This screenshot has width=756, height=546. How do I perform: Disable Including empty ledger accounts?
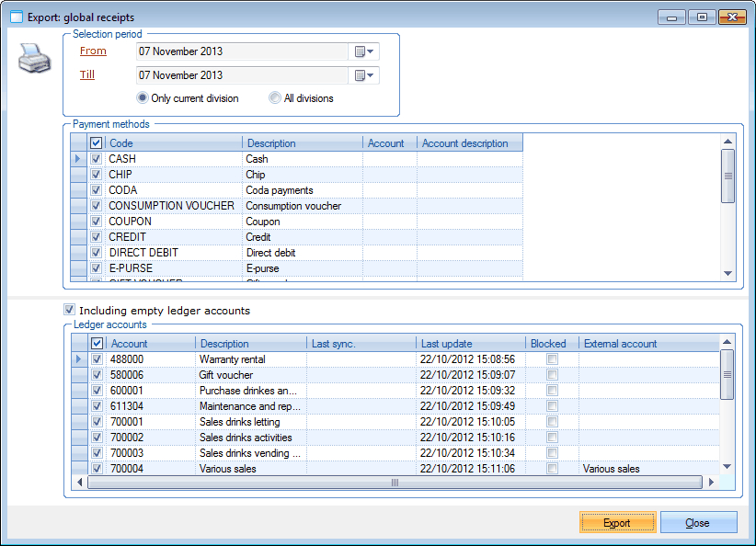68,308
